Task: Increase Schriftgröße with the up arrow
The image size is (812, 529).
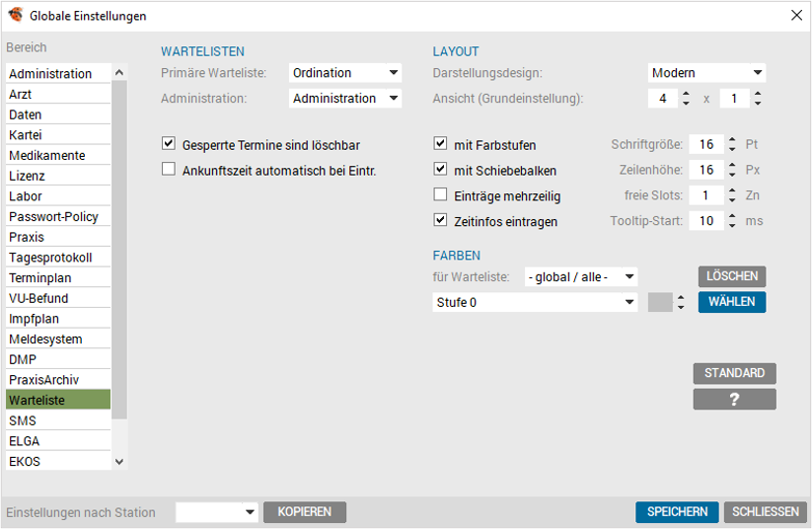Action: (732, 140)
